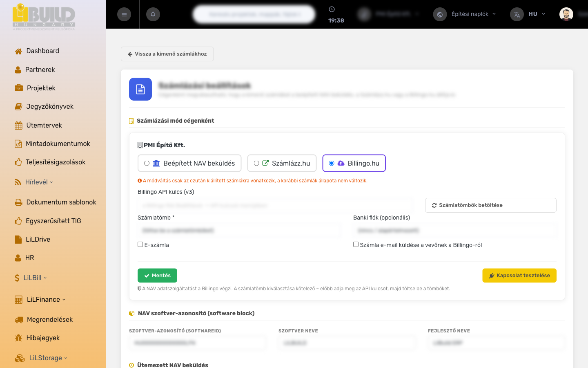Open the user avatar profile menu
The image size is (588, 368).
566,14
